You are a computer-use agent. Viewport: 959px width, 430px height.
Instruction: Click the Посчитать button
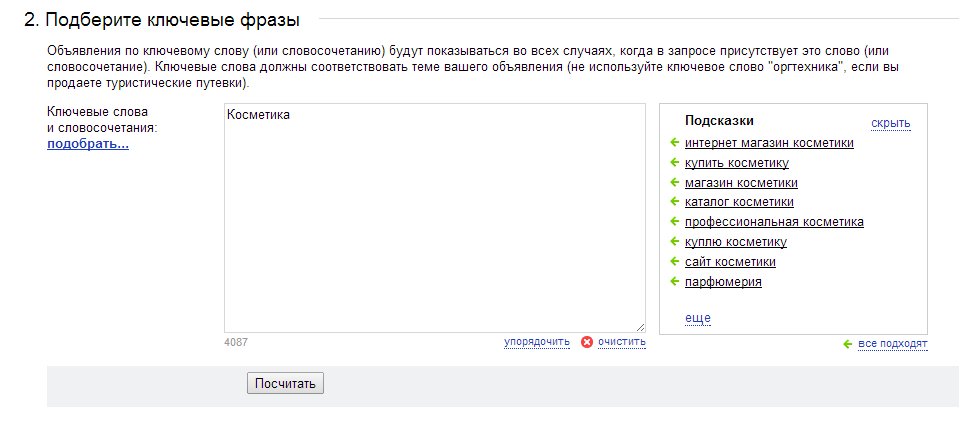[285, 384]
